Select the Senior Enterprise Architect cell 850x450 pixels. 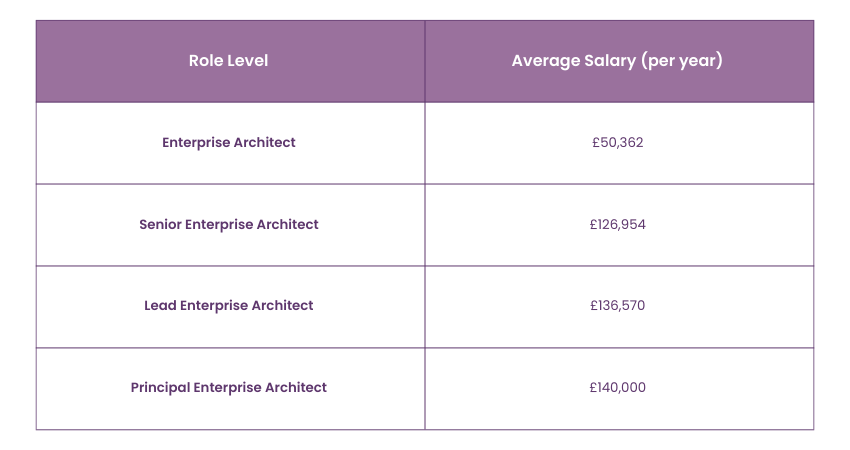(x=228, y=225)
